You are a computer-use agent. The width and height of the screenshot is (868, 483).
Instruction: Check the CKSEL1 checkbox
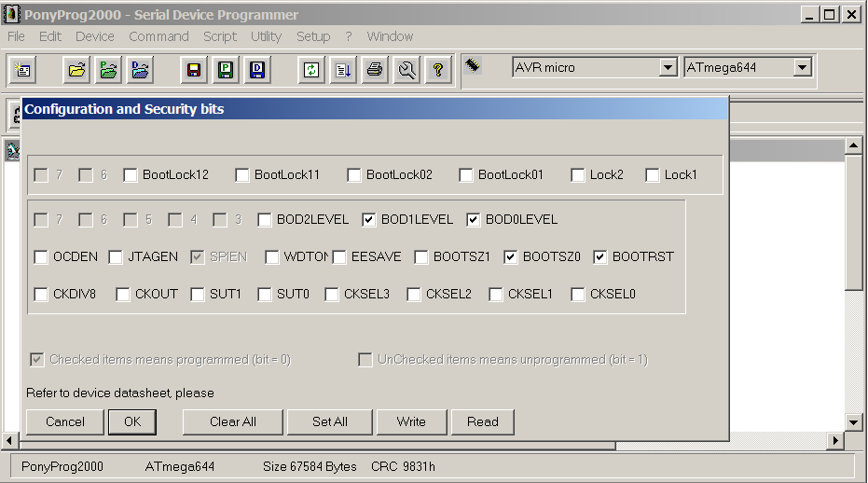[495, 294]
